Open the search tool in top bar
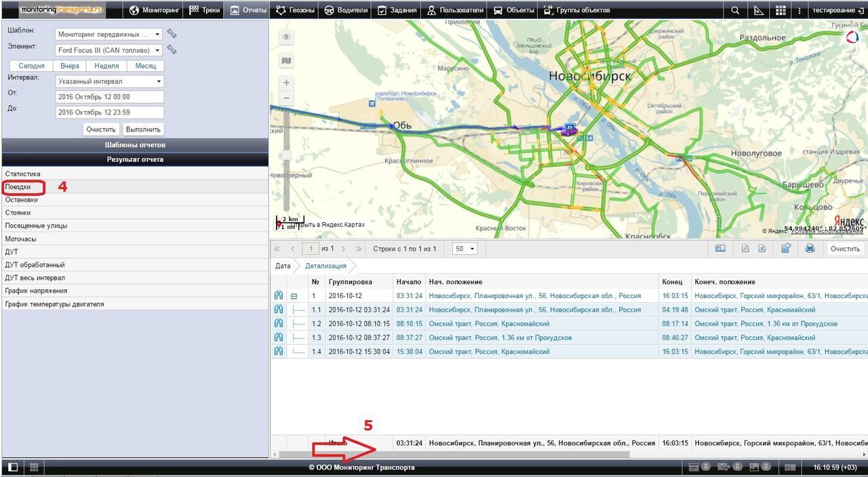Screen dimensions: 868x477 tap(735, 10)
